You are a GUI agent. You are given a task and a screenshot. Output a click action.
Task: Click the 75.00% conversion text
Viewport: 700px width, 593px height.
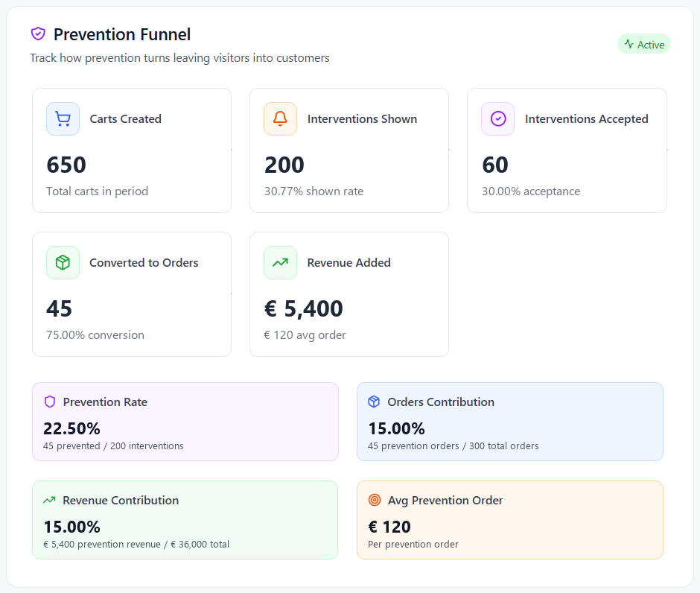click(95, 335)
